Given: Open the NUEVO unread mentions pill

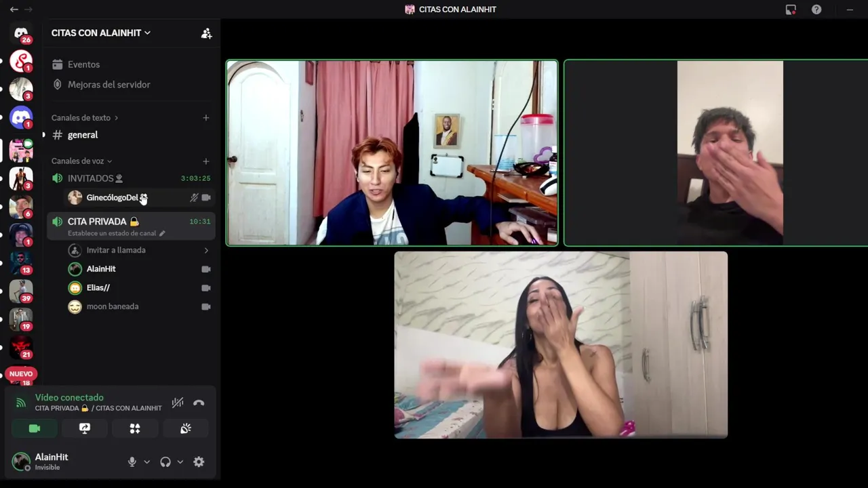Looking at the screenshot, I should 21,373.
